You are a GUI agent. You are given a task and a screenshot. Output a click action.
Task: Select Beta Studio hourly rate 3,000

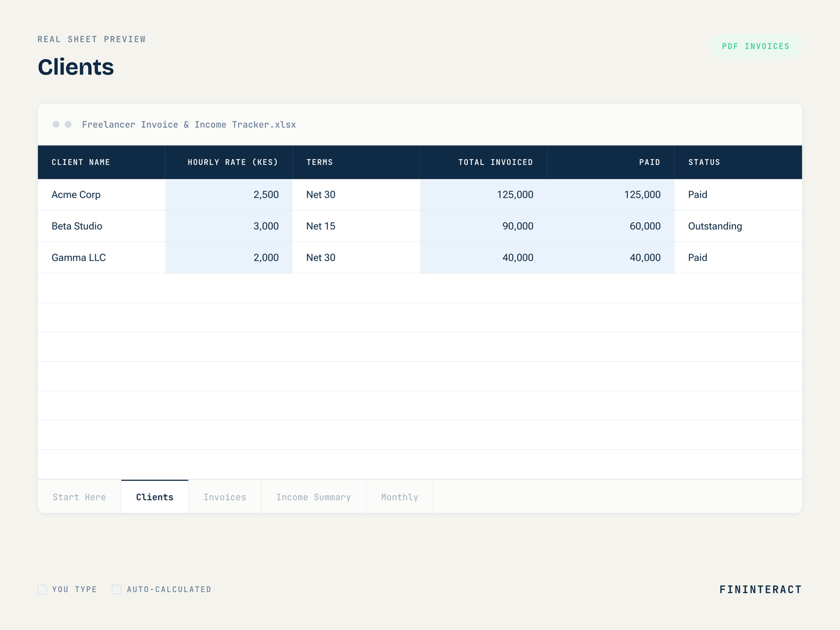pos(229,226)
